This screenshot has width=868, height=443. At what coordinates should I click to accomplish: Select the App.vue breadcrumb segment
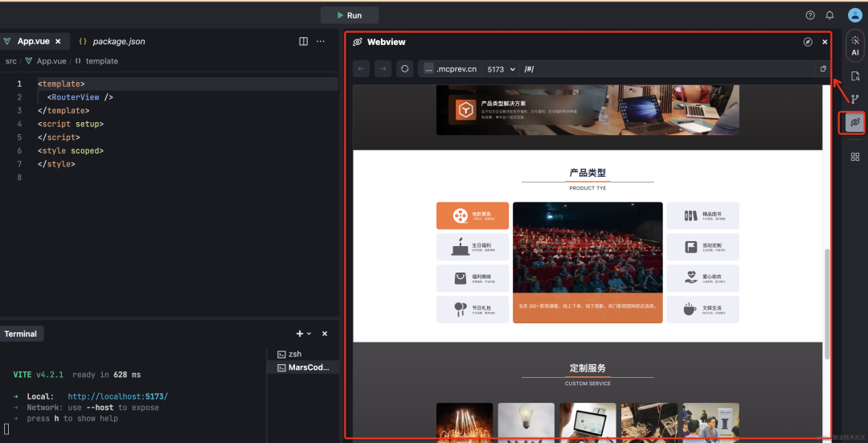(51, 61)
